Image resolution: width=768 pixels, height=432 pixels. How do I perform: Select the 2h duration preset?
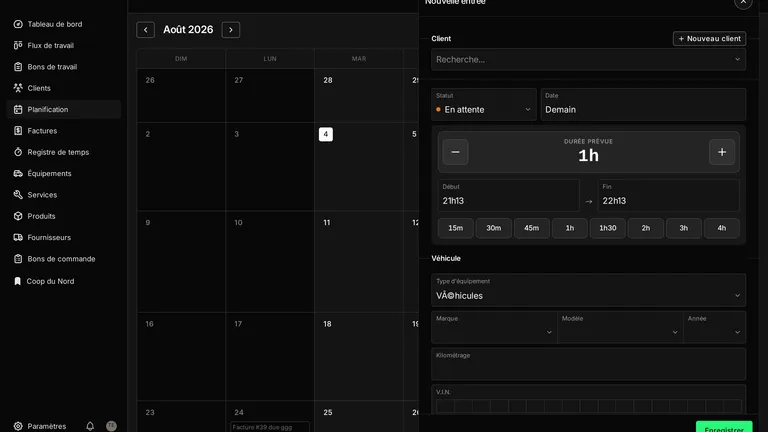click(x=646, y=228)
